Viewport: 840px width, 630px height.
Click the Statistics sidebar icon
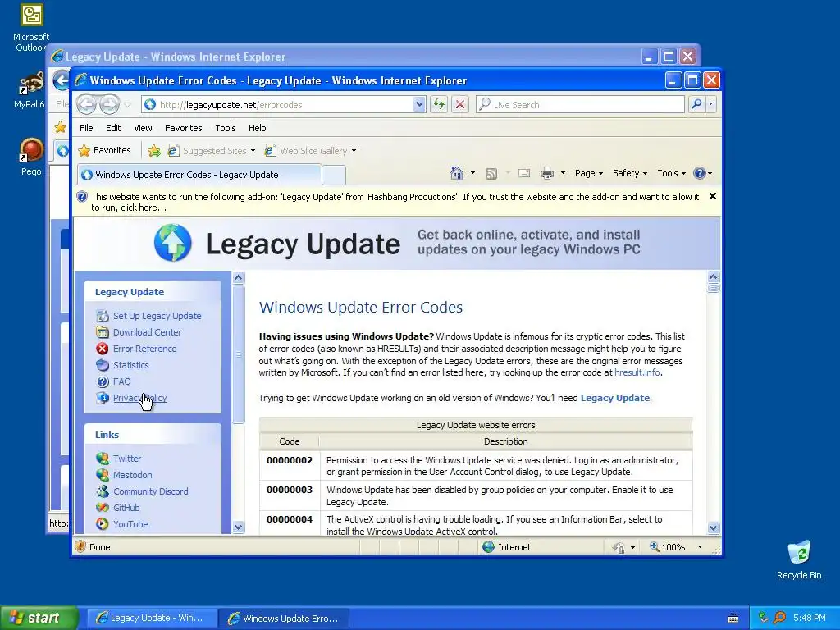coord(103,365)
